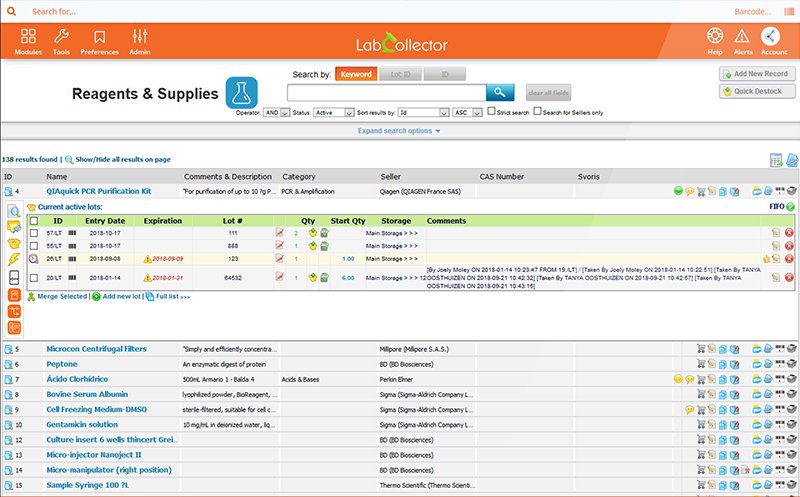Viewport: 800px width, 497px height.
Task: Click the green bin icon for lot 57/LT
Action: click(324, 233)
